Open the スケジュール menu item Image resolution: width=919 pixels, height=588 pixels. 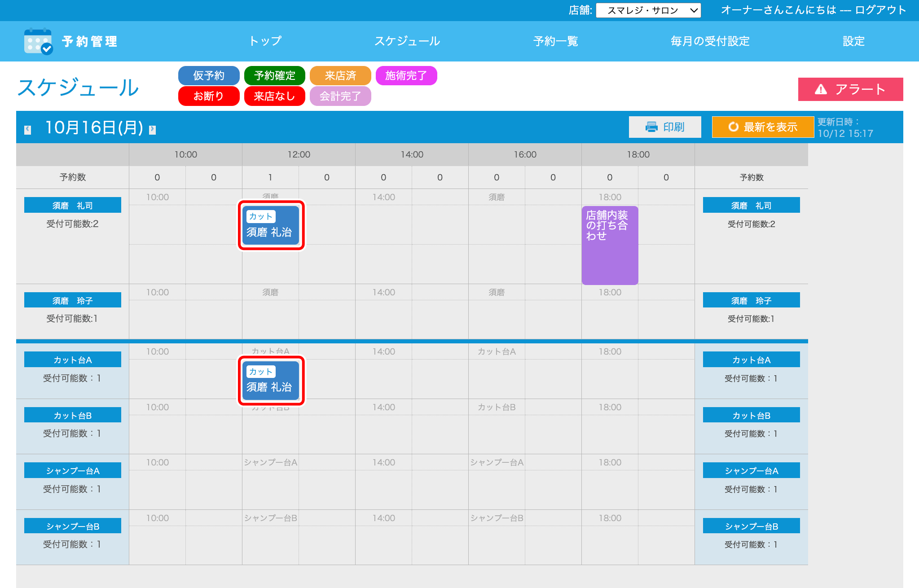click(407, 41)
